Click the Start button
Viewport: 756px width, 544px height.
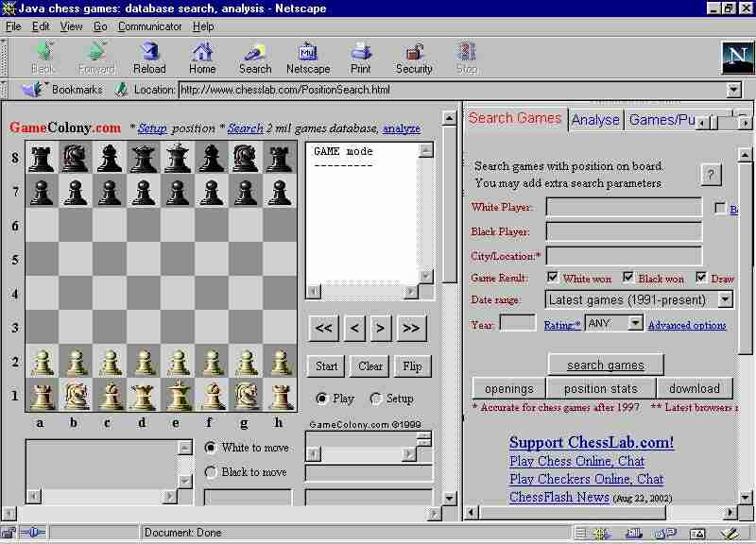[x=326, y=366]
